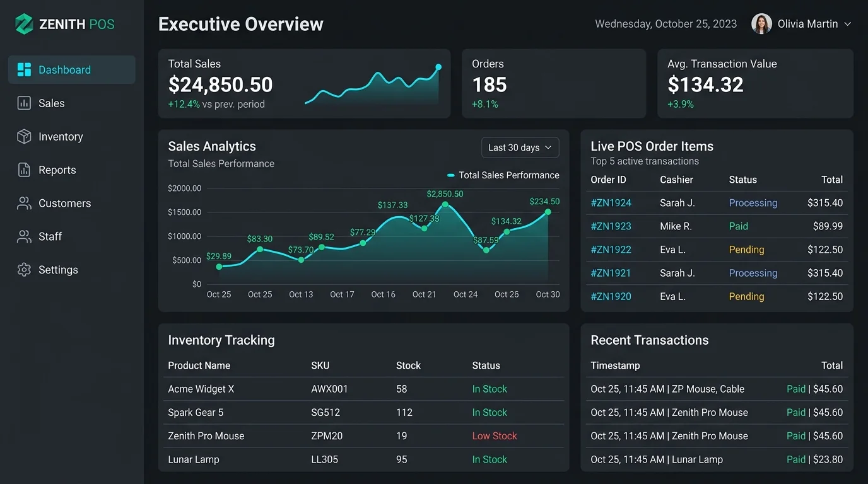Click the Stock column header
Screen dimensions: 868x484
(x=408, y=366)
